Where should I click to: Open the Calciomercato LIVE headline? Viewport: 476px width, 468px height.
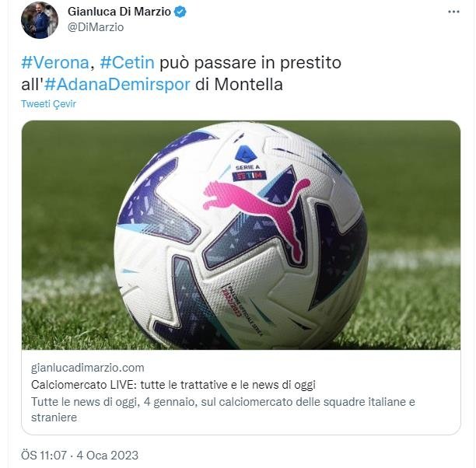point(173,385)
